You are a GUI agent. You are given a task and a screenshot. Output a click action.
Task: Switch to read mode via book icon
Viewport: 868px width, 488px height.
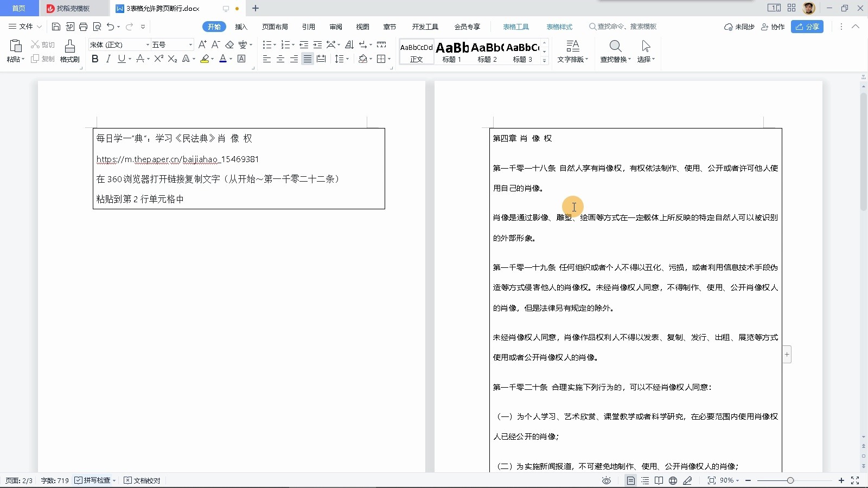click(658, 480)
